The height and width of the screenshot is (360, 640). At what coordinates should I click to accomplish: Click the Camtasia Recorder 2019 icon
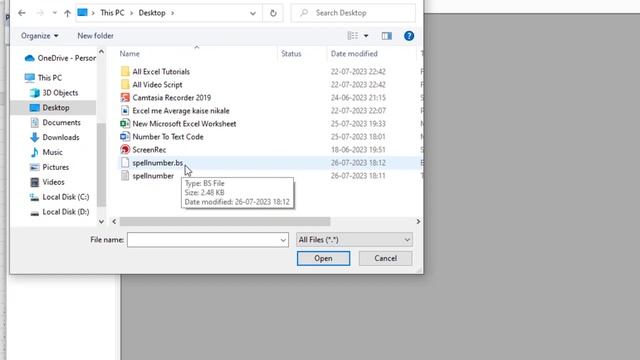pos(125,98)
